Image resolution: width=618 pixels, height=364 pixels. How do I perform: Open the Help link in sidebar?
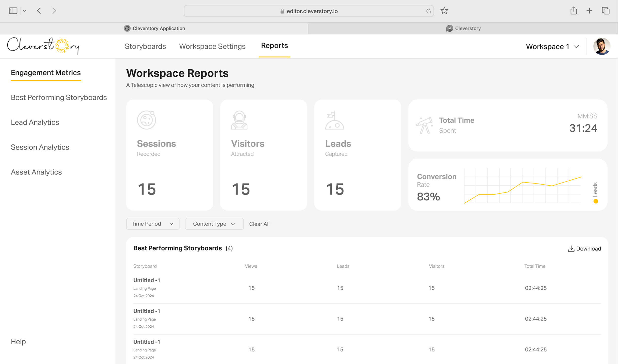[18, 342]
